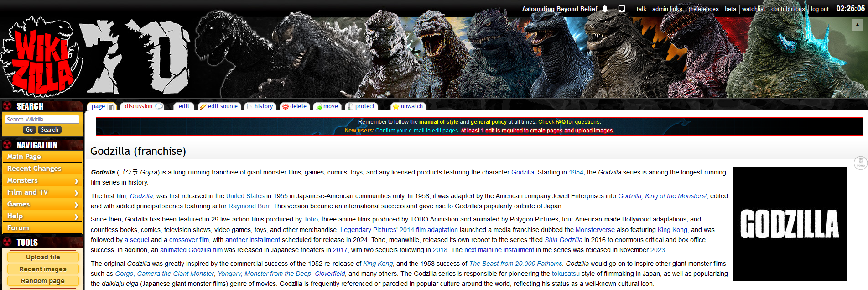This screenshot has height=290, width=868.
Task: Focus the Search Wikizilla input field
Action: (42, 119)
